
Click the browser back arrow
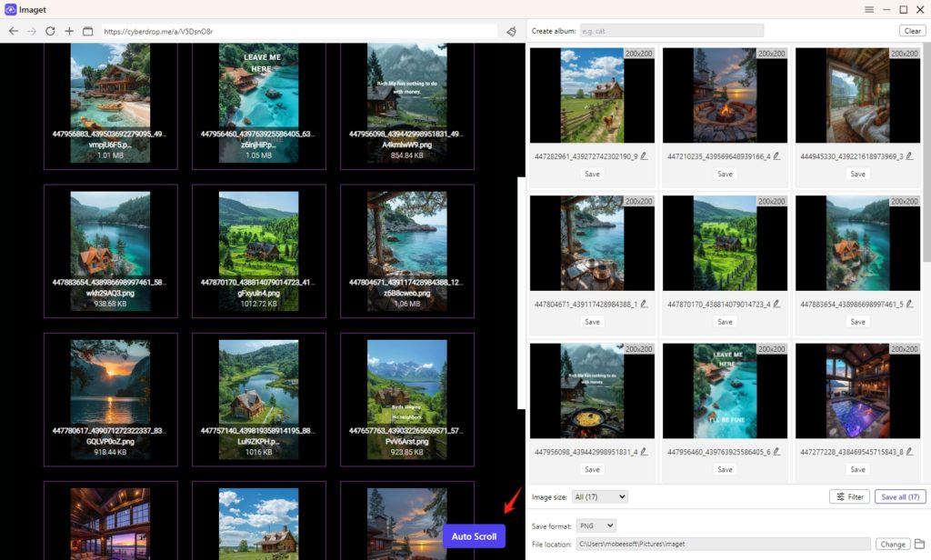[13, 31]
